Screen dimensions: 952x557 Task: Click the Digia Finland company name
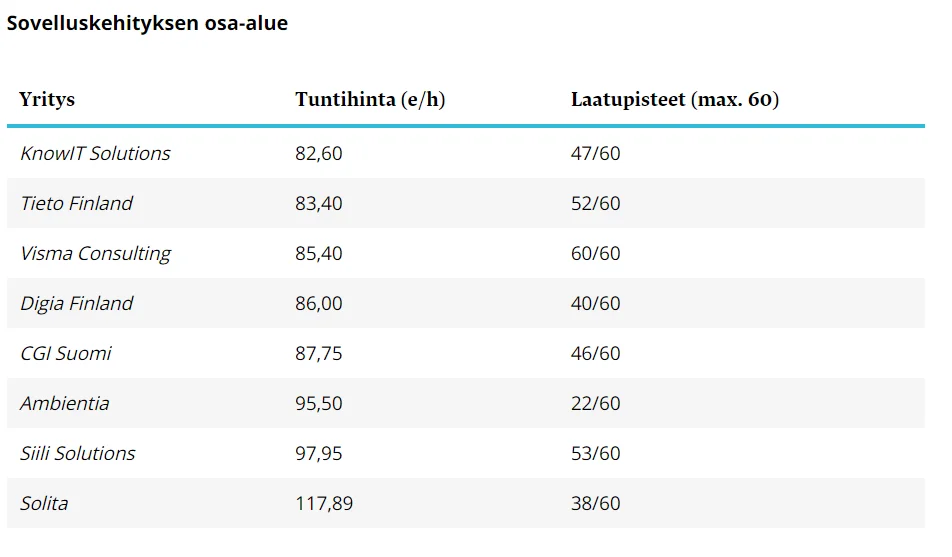pyautogui.click(x=76, y=303)
